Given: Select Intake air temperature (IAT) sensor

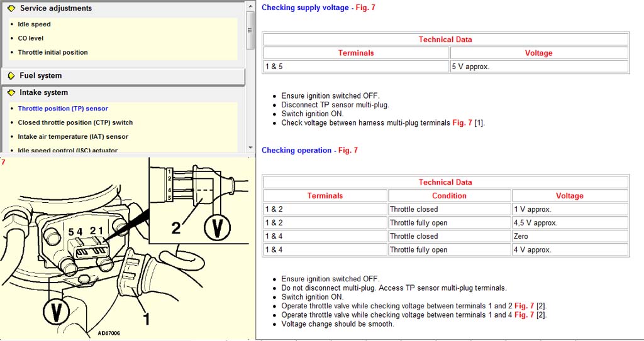Looking at the screenshot, I should click(x=73, y=136).
